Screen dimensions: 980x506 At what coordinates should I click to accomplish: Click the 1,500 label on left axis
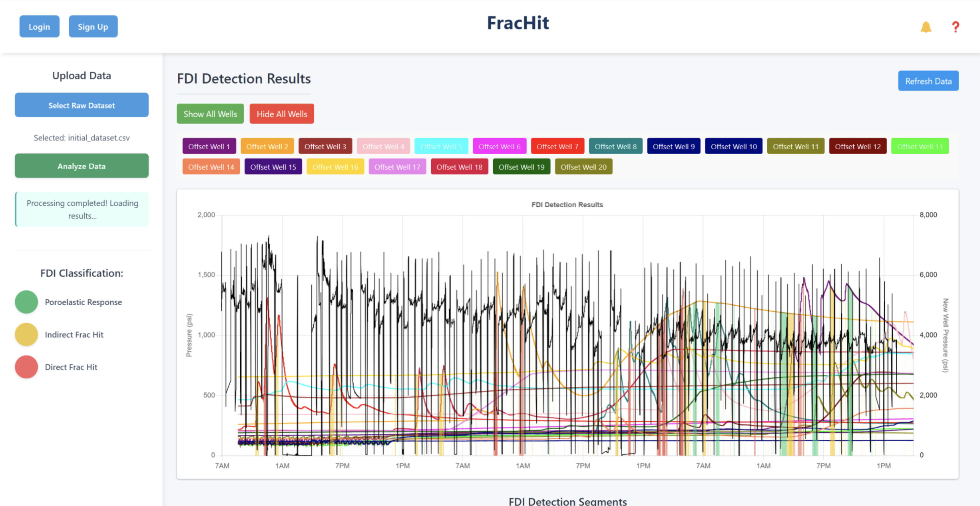[206, 275]
